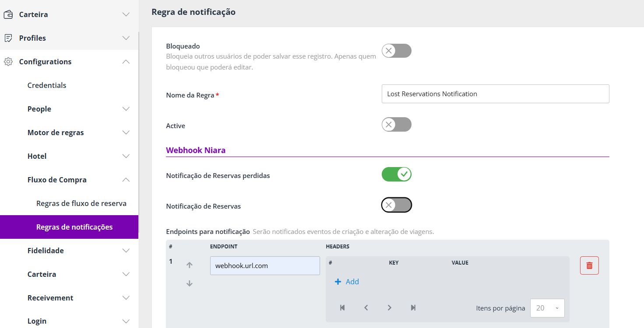
Task: Go to previous page of headers table
Action: 366,308
